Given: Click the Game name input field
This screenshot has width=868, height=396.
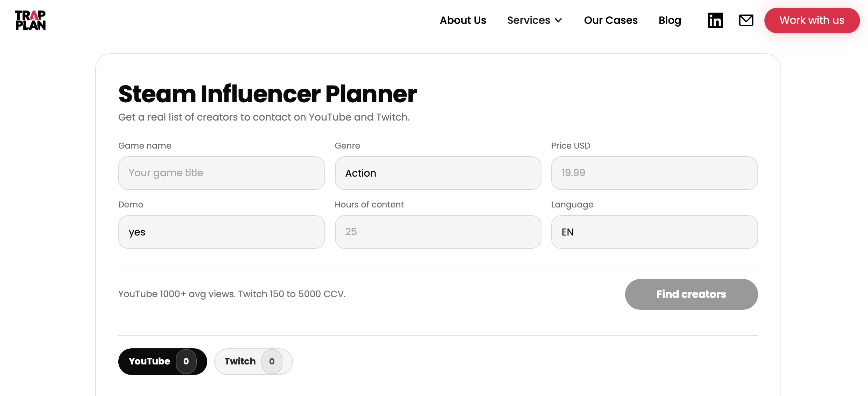Looking at the screenshot, I should tap(221, 173).
